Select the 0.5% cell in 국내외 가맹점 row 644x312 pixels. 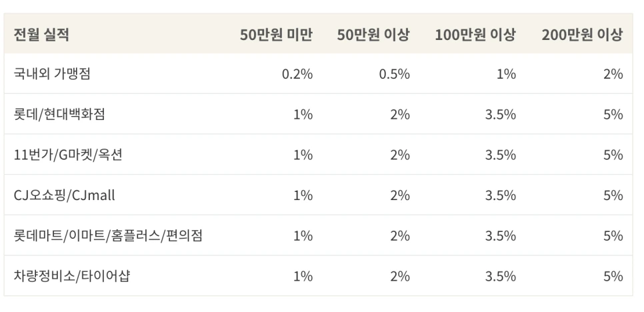(394, 74)
